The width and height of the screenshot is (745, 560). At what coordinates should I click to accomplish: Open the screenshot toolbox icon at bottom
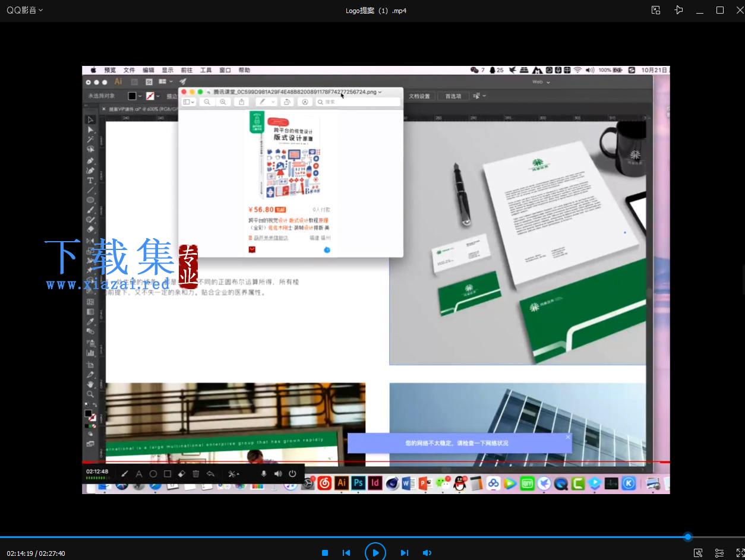coord(698,553)
